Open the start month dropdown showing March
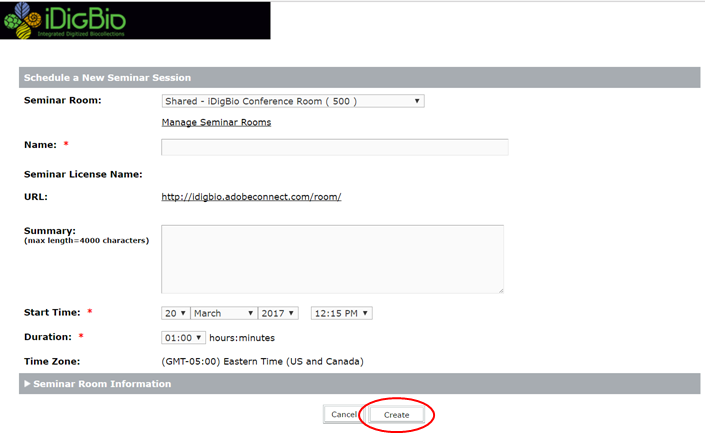This screenshot has width=705, height=433. 223,313
